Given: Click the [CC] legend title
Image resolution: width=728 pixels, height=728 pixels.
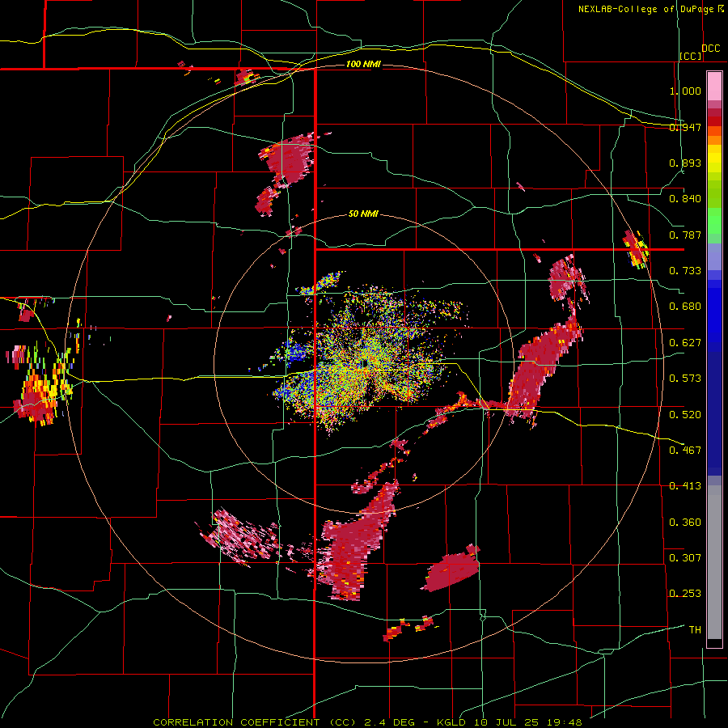Looking at the screenshot, I should [x=691, y=56].
